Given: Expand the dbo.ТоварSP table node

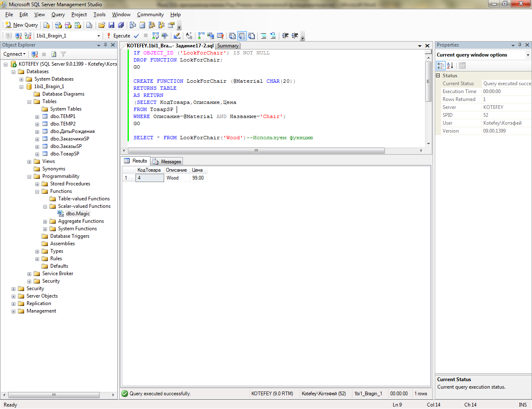Looking at the screenshot, I should click(x=37, y=154).
